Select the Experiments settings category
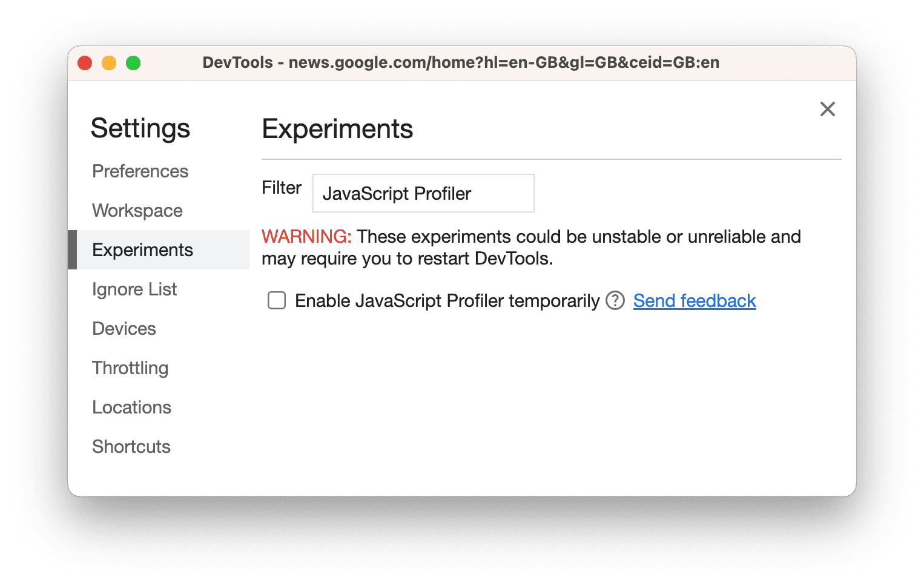Viewport: 924px width, 586px height. pos(142,249)
